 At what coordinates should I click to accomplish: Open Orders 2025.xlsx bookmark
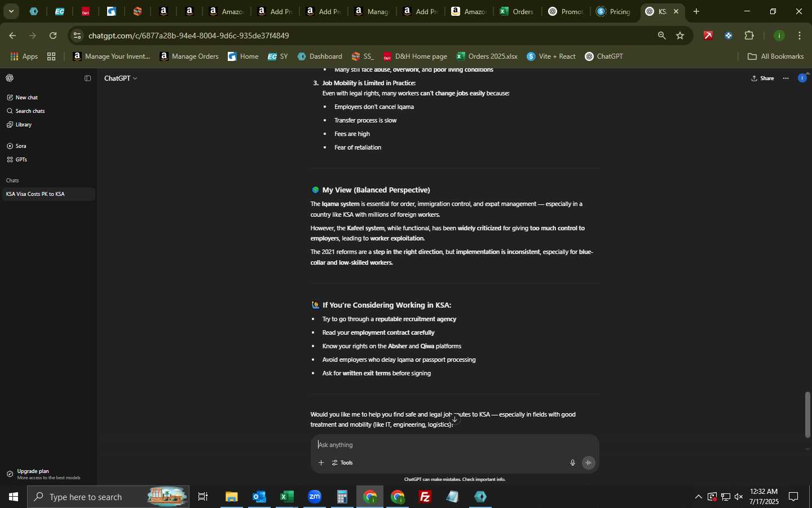tap(487, 56)
